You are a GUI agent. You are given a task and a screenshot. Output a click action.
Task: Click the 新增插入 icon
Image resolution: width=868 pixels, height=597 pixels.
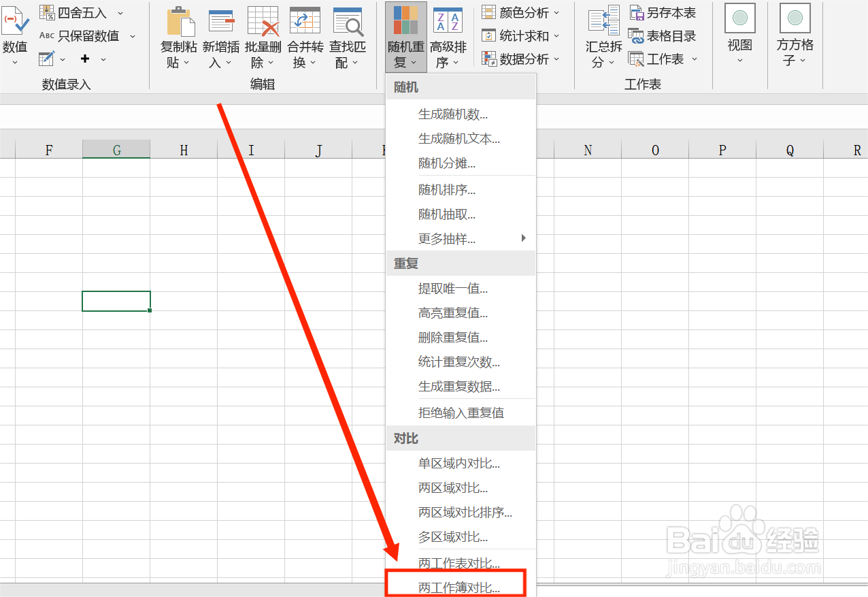tap(221, 21)
